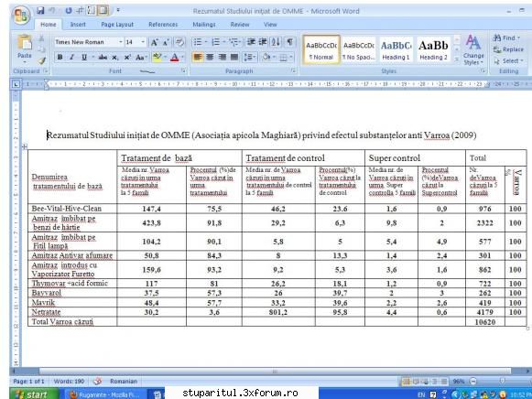532x399 pixels.
Task: Apply subscript formatting
Action: tap(115, 58)
